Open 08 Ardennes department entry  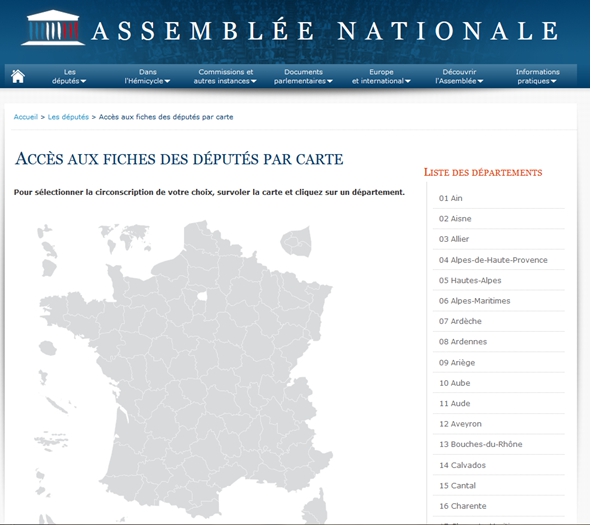tap(498, 341)
